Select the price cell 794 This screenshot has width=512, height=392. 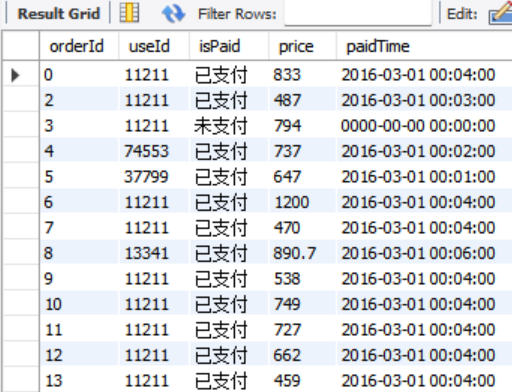pos(302,126)
